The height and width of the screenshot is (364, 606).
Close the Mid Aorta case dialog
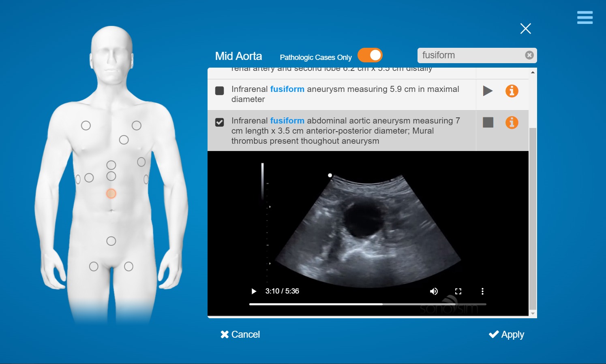(x=525, y=28)
